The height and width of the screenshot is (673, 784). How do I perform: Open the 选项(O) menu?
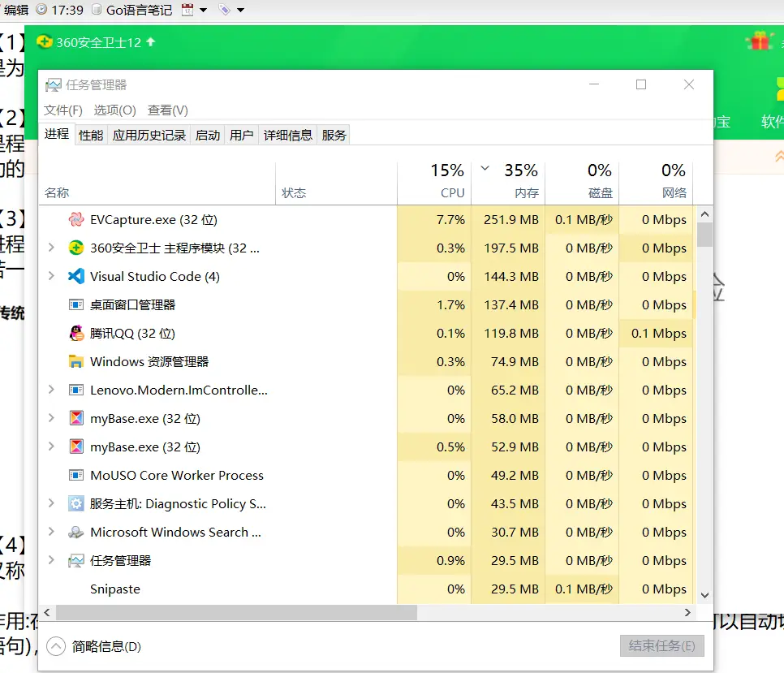point(114,110)
